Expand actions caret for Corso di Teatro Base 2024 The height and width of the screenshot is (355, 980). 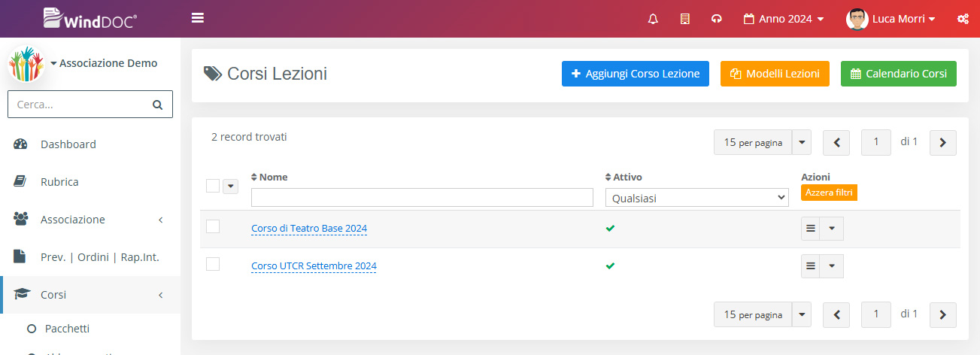click(831, 229)
